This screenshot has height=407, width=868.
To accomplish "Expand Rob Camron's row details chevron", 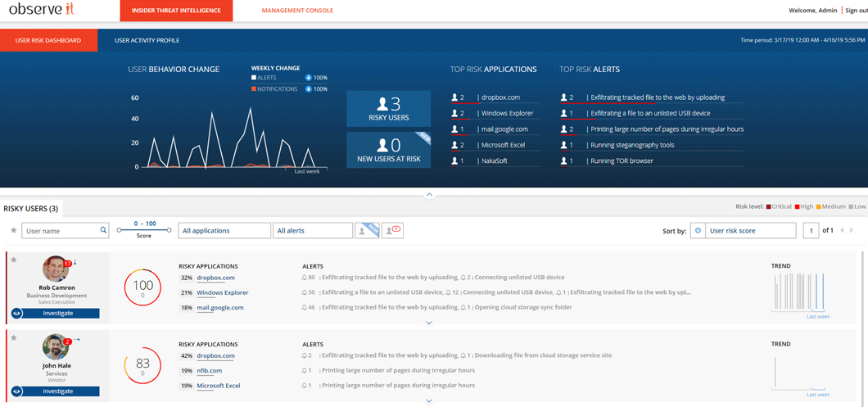I will point(429,323).
